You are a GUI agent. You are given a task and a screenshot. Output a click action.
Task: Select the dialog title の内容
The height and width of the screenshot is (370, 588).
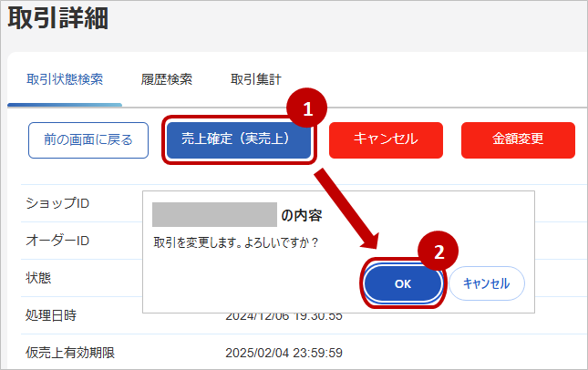click(x=302, y=216)
